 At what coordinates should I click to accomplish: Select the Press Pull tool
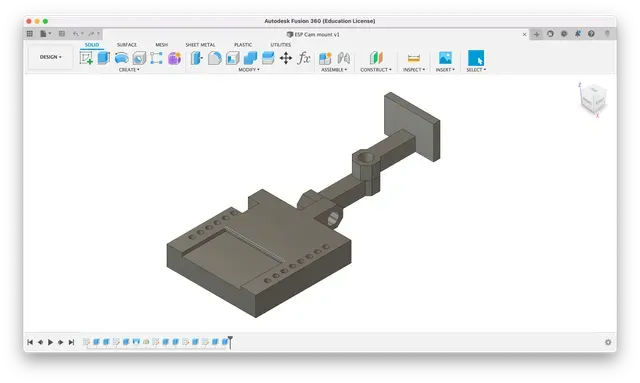point(197,58)
